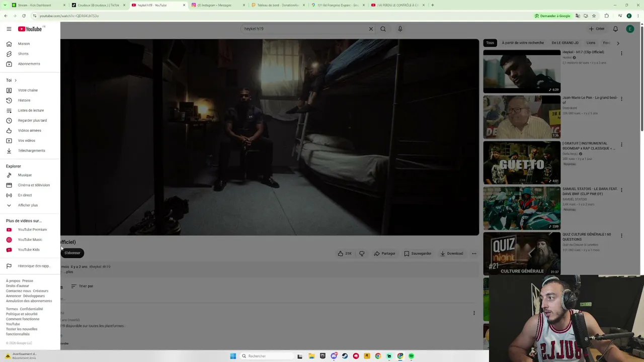Open Vidéos aimées list

30,131
